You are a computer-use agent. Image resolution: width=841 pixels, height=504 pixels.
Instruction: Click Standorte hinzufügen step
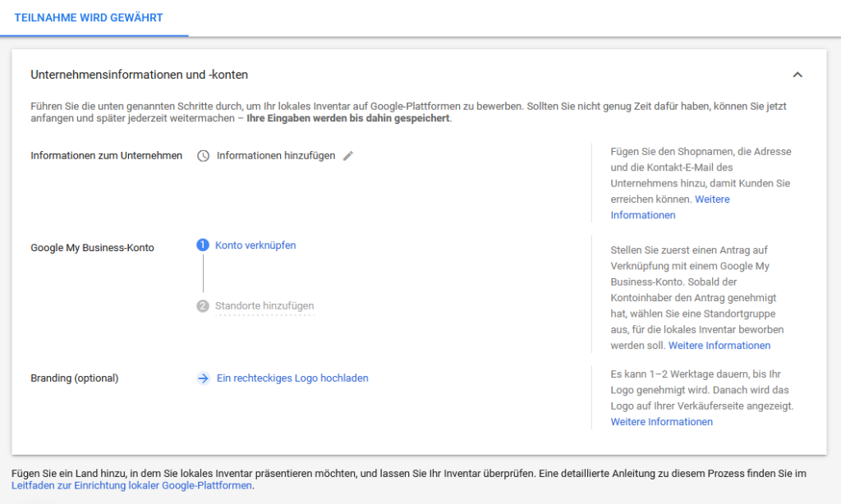(x=264, y=306)
